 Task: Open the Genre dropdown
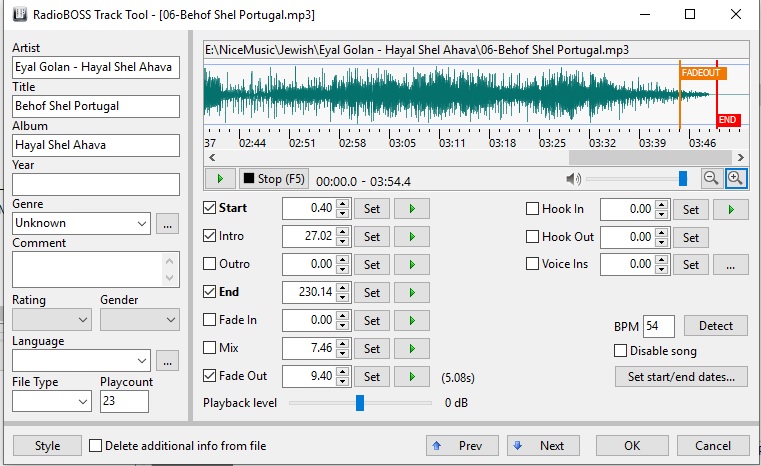[x=141, y=223]
